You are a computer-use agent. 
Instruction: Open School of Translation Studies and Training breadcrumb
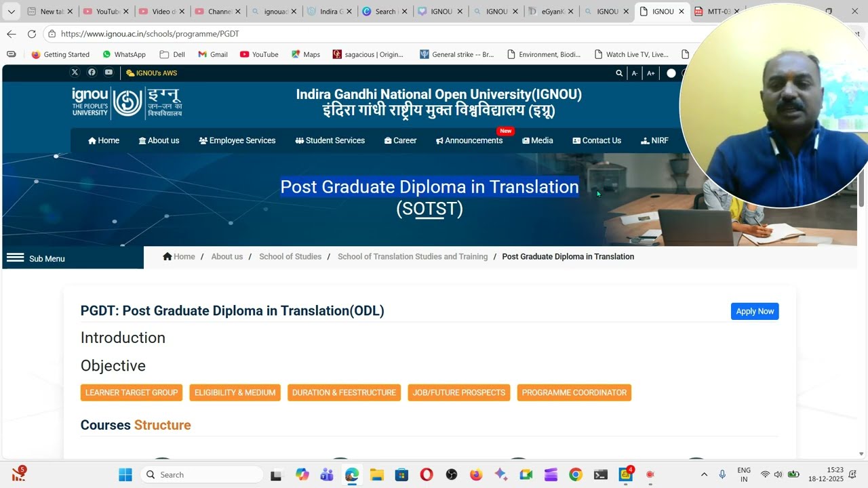pyautogui.click(x=412, y=257)
